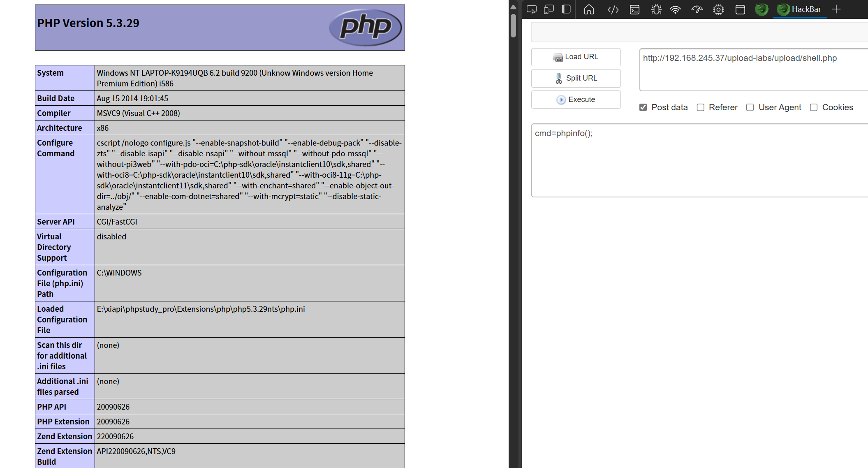Enable the User Agent checkbox
Viewport: 868px width, 468px height.
pyautogui.click(x=750, y=107)
